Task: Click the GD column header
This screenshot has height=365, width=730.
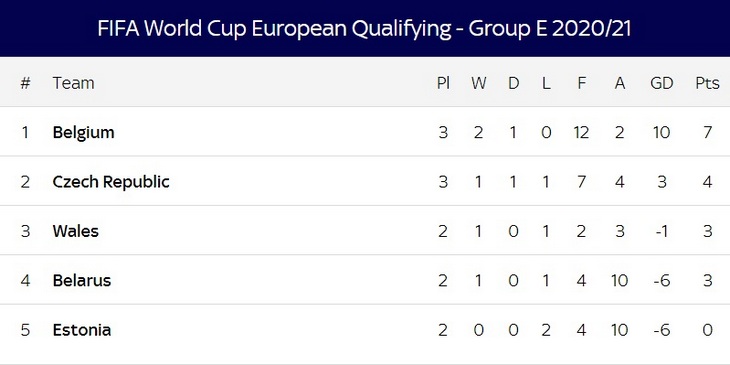Action: (x=662, y=83)
